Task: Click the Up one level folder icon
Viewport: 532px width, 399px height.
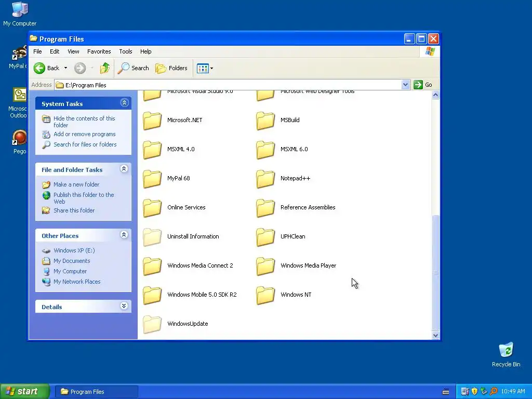Action: pyautogui.click(x=105, y=68)
